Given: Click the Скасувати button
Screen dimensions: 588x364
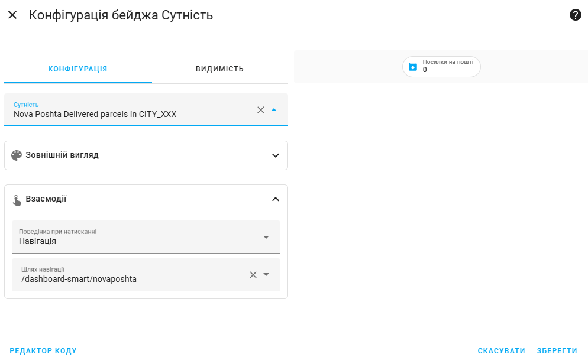Looking at the screenshot, I should (x=501, y=351).
